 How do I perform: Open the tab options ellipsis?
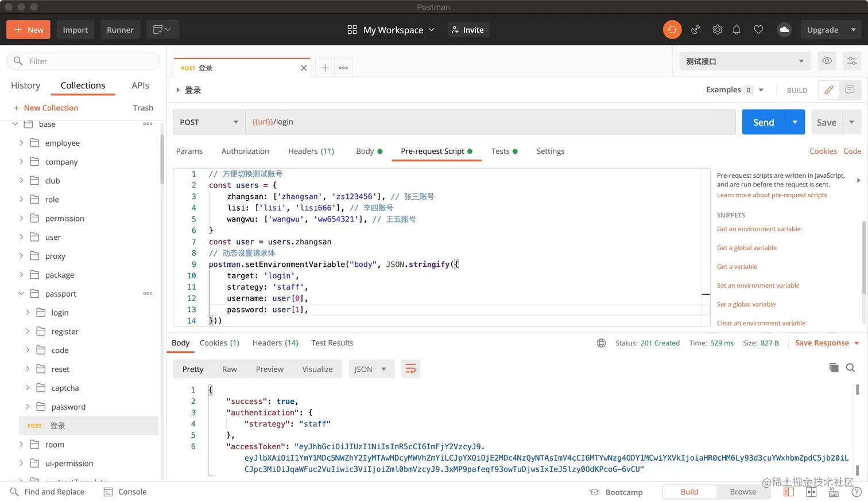click(343, 68)
